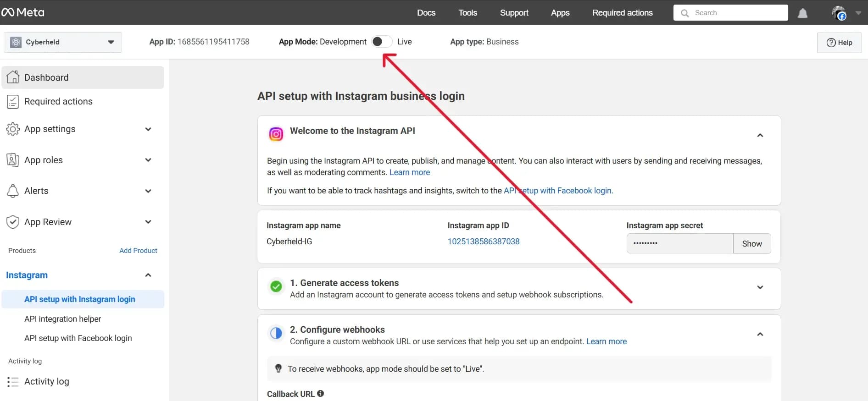Click the Callback URL info icon
Viewport: 868px width, 401px height.
[x=321, y=394]
